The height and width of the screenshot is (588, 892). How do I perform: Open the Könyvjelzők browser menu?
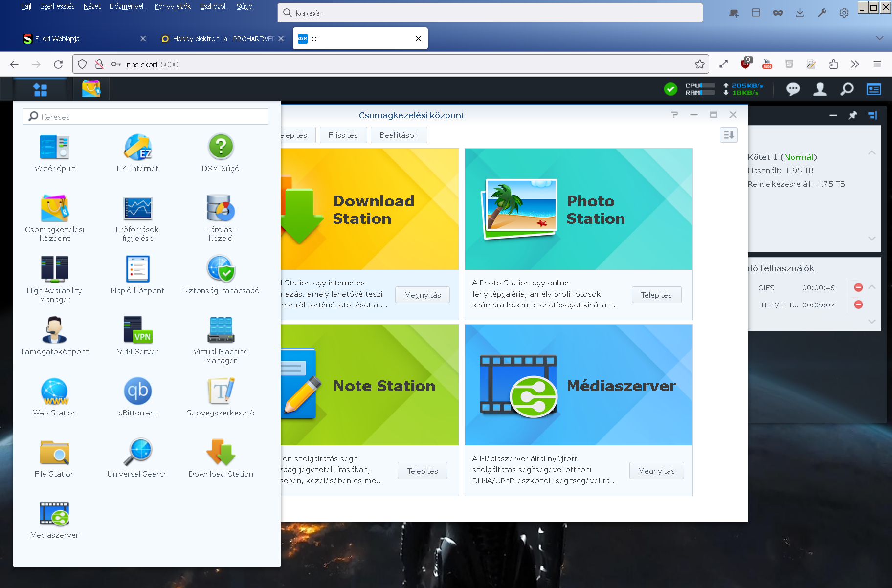click(172, 6)
